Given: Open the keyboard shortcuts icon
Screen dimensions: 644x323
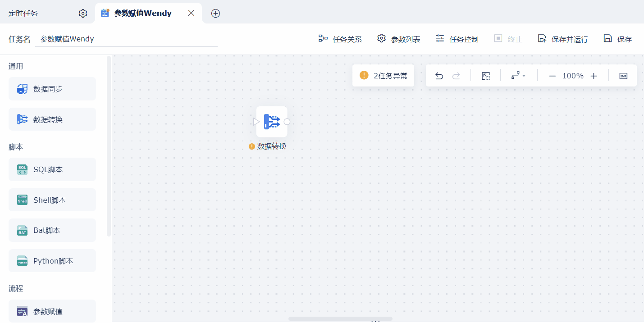Looking at the screenshot, I should coord(623,76).
